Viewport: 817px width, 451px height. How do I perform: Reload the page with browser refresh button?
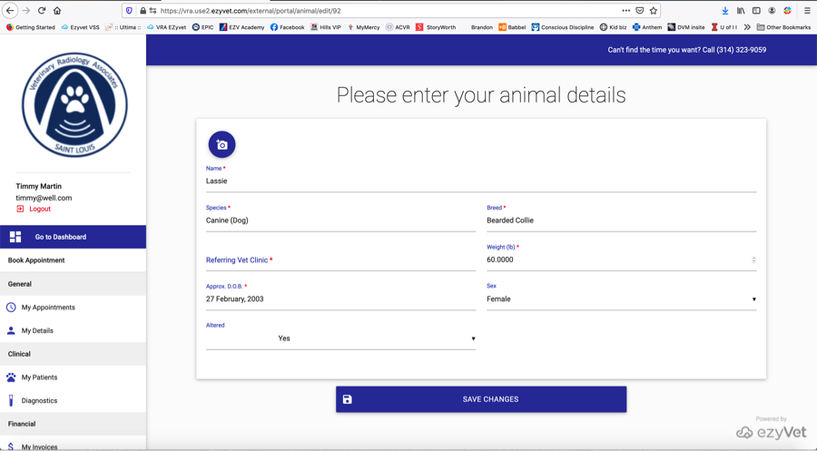42,10
